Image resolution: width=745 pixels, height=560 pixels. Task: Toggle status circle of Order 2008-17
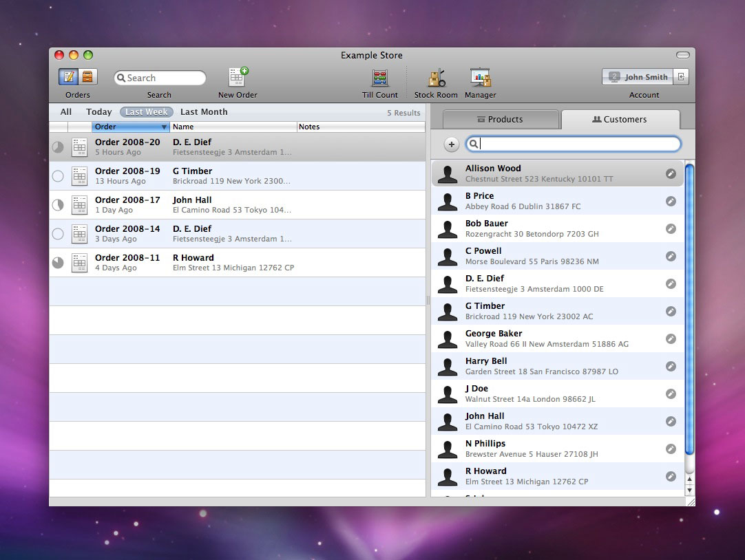58,205
